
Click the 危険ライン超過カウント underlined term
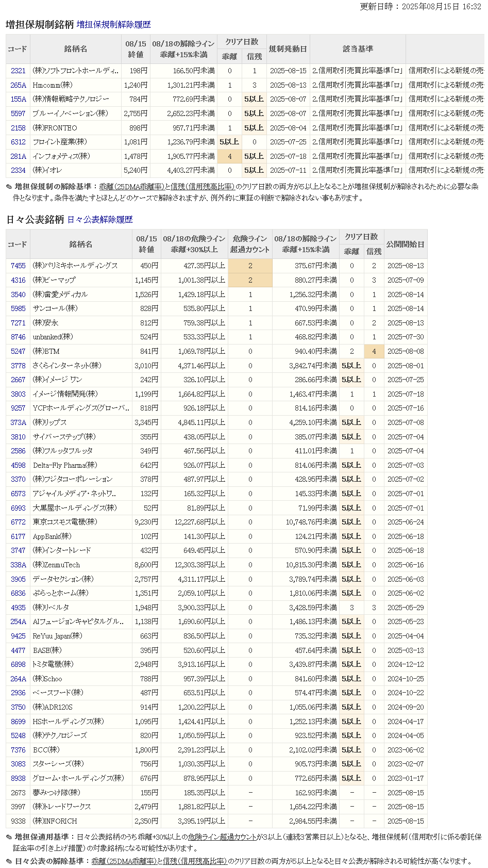click(222, 837)
